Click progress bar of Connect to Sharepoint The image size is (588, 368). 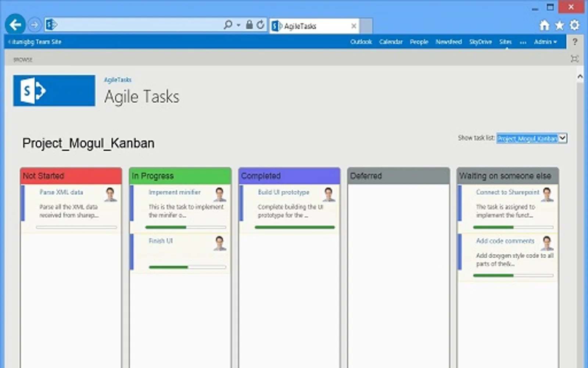tap(513, 227)
